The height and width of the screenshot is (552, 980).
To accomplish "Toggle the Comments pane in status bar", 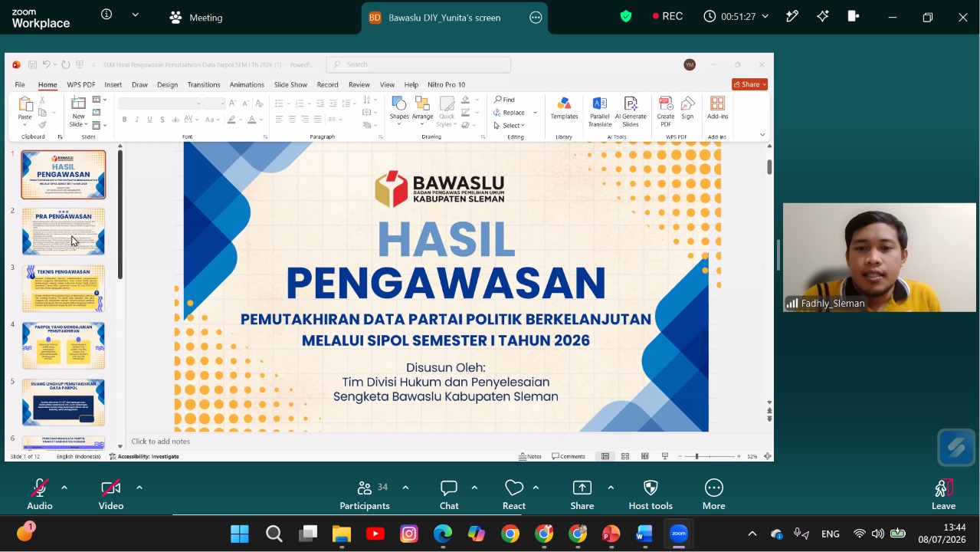I will click(x=569, y=456).
